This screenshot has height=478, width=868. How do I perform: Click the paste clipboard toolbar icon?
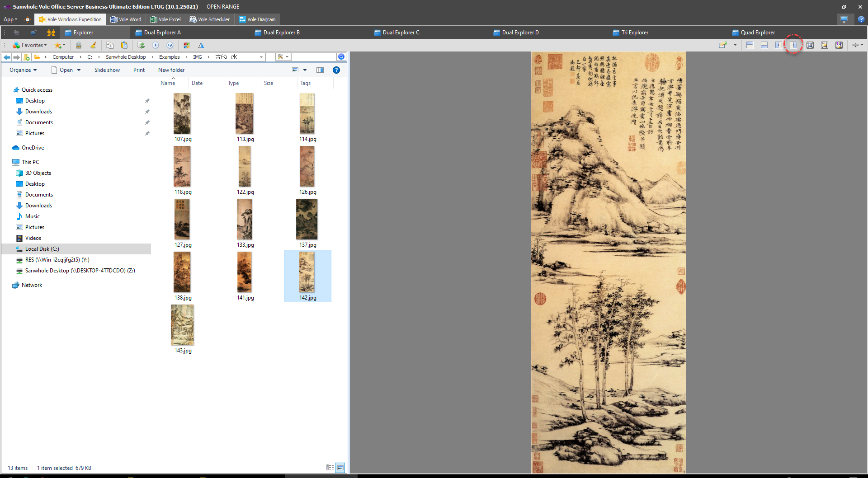pos(124,45)
